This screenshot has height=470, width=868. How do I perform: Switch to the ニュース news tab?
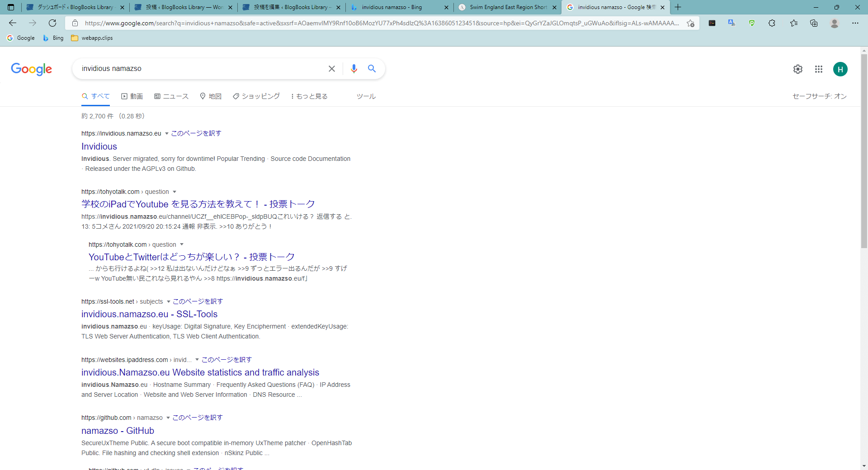click(x=171, y=96)
